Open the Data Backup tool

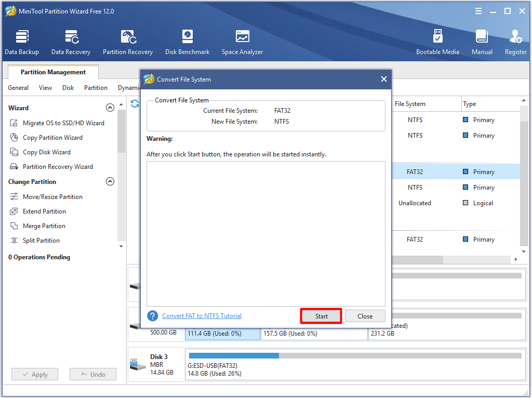22,43
